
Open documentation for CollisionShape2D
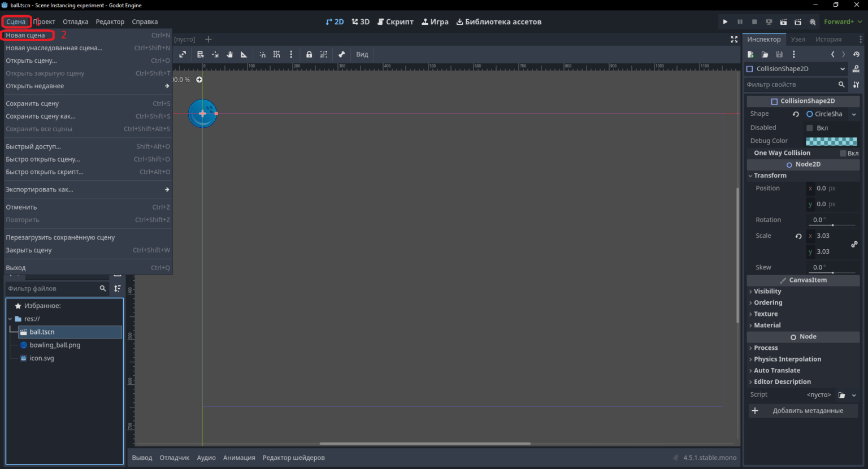point(856,69)
